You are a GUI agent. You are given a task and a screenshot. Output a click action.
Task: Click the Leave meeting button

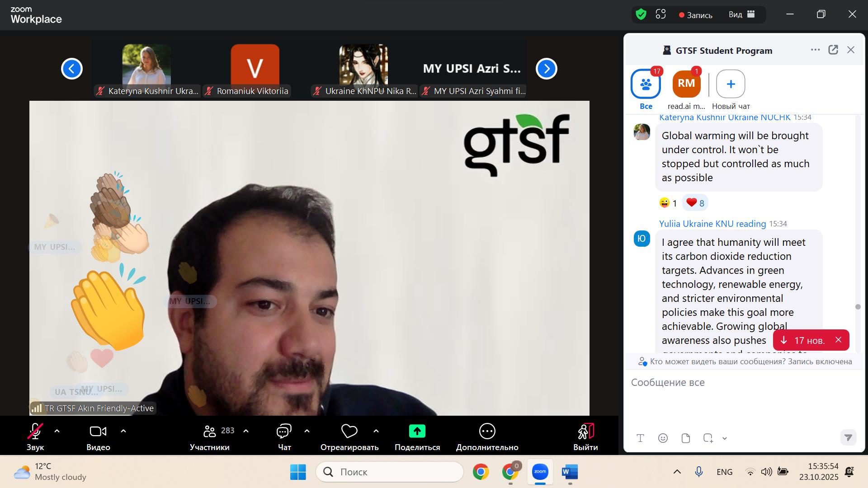(585, 432)
